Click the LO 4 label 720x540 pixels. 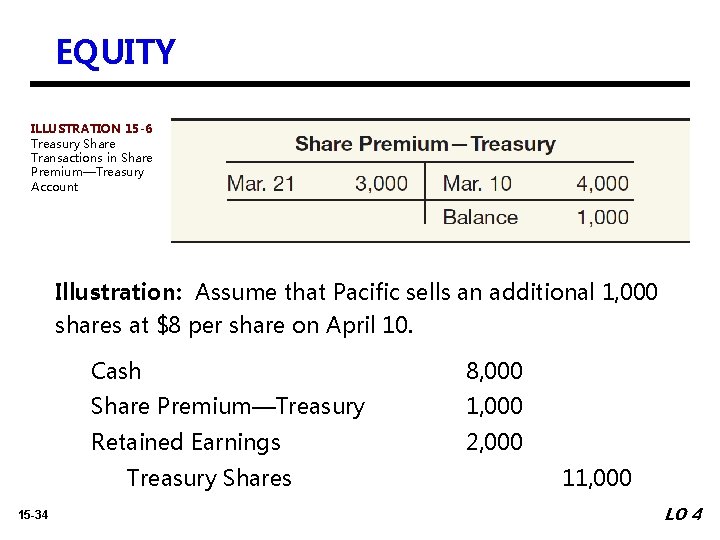tap(684, 515)
